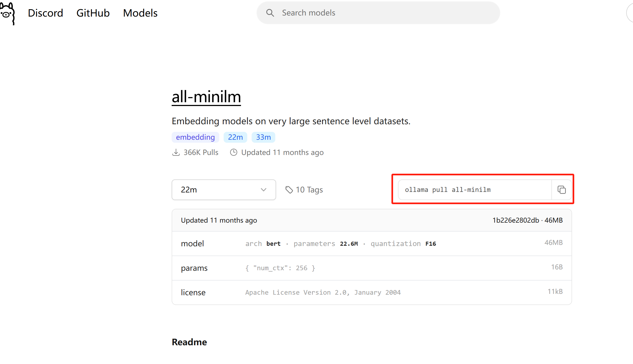The width and height of the screenshot is (633, 364).
Task: Click the tag icon beside 10 Tags
Action: (x=289, y=190)
